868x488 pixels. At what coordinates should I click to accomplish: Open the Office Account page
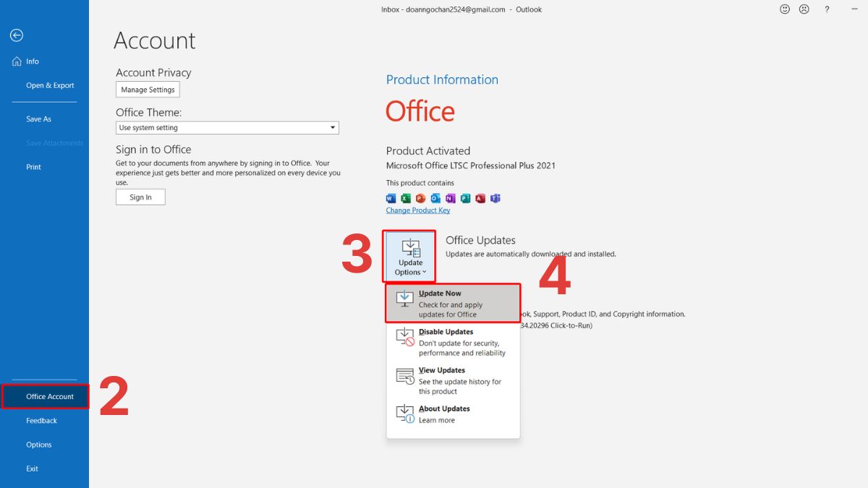50,397
